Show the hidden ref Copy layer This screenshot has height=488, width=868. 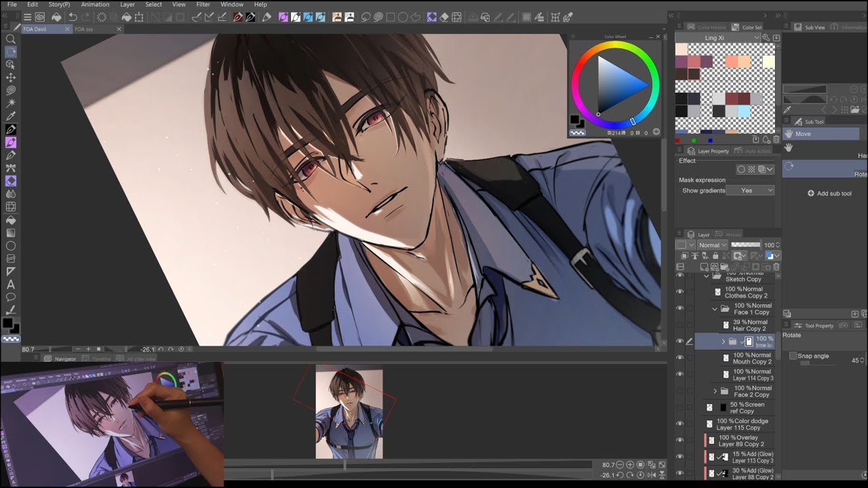[679, 407]
